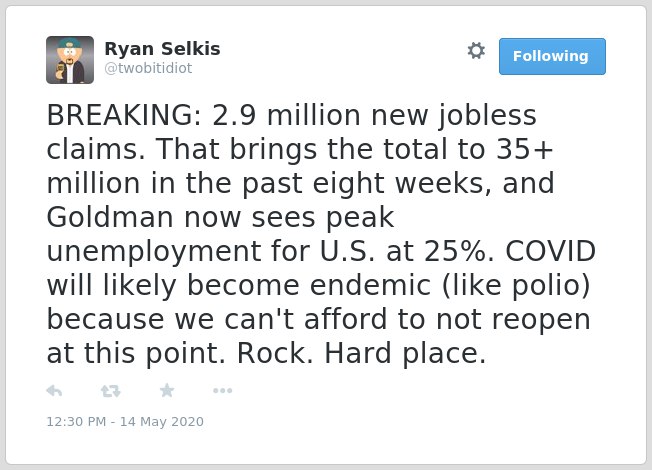The height and width of the screenshot is (470, 652).
Task: Click the reply arrow icon
Action: pyautogui.click(x=54, y=391)
